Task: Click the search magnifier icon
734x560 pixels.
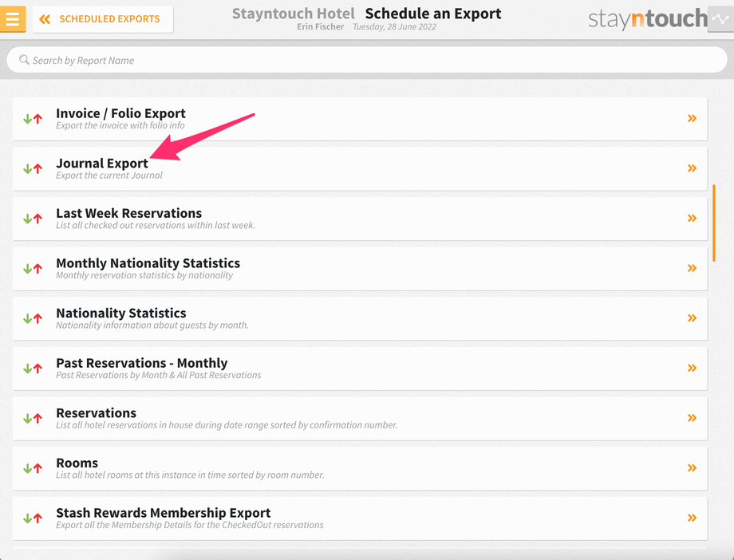Action: 24,60
